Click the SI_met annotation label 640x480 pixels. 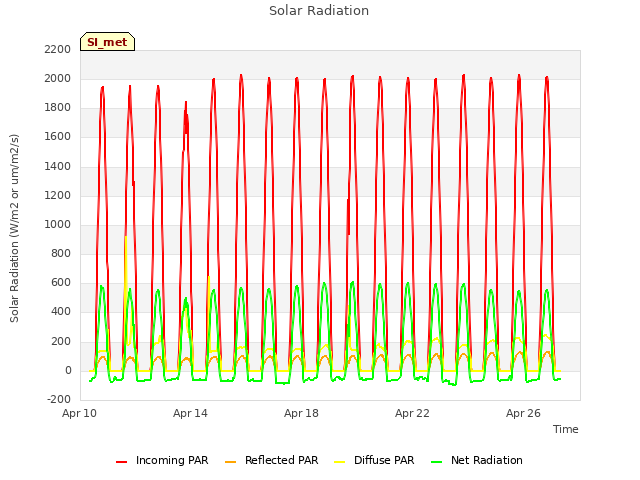[107, 42]
